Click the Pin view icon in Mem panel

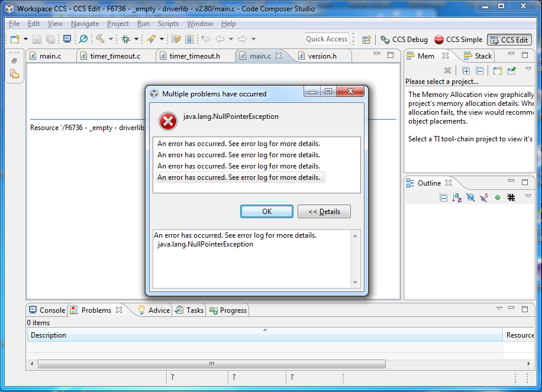(x=512, y=70)
